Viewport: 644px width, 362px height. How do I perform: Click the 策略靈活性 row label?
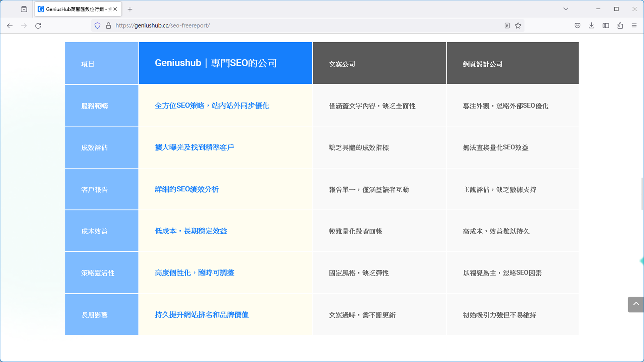(102, 273)
